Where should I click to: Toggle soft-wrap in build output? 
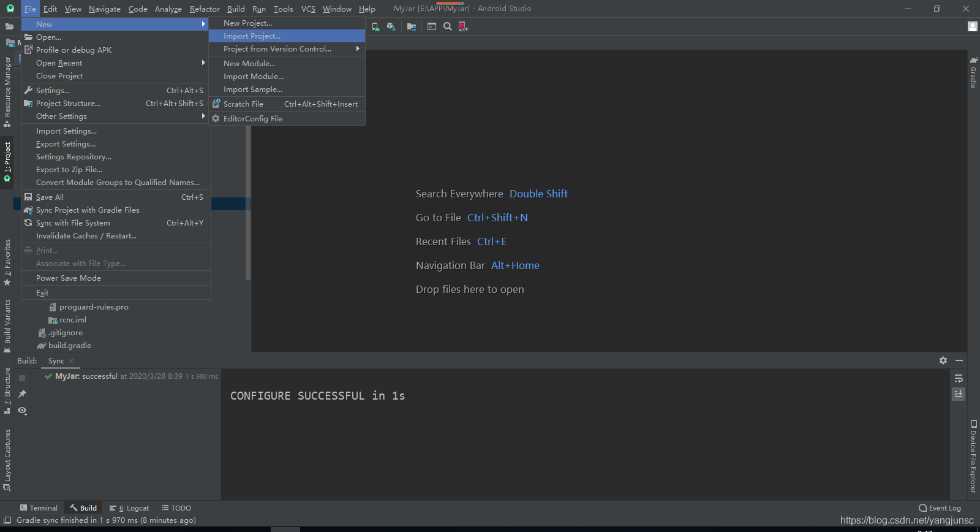point(959,378)
